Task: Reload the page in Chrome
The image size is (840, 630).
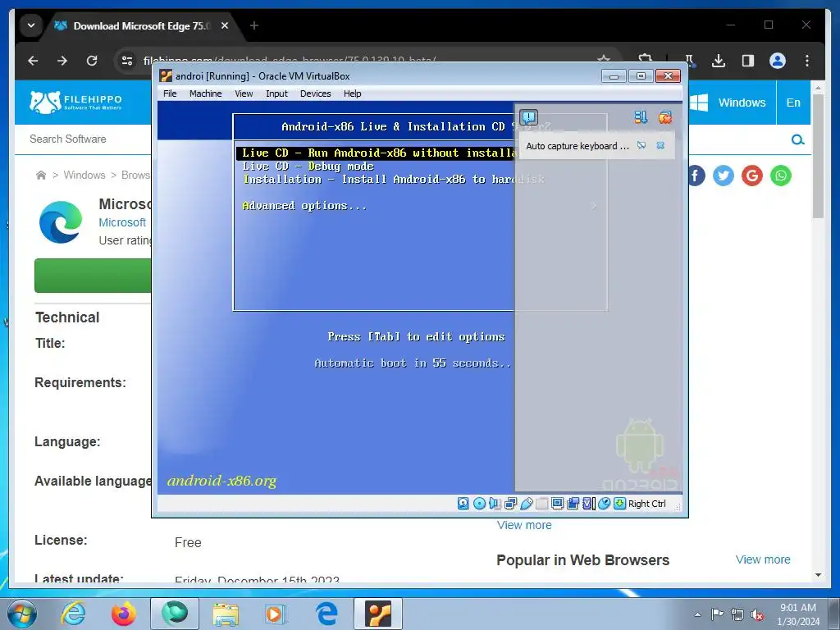Action: pyautogui.click(x=92, y=61)
